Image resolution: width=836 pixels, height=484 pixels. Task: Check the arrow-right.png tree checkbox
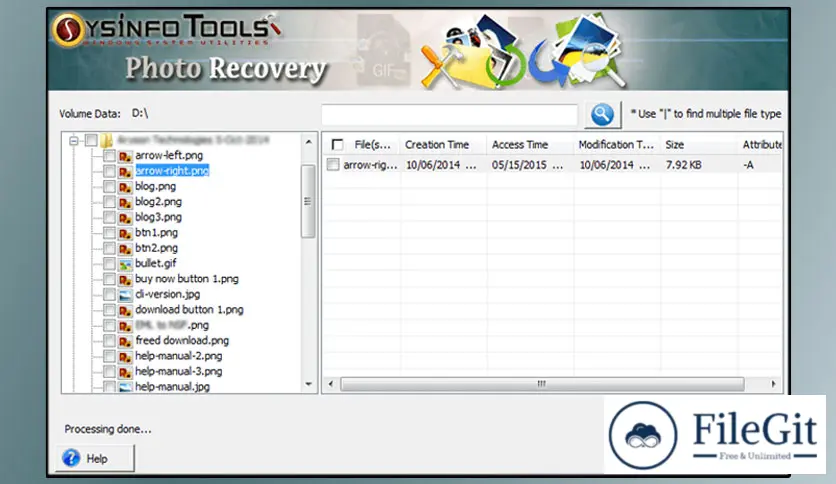click(109, 171)
